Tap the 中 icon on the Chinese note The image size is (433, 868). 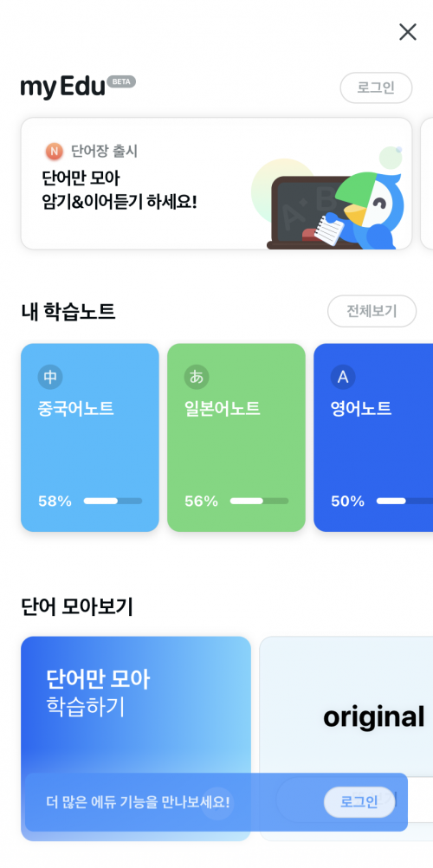50,378
